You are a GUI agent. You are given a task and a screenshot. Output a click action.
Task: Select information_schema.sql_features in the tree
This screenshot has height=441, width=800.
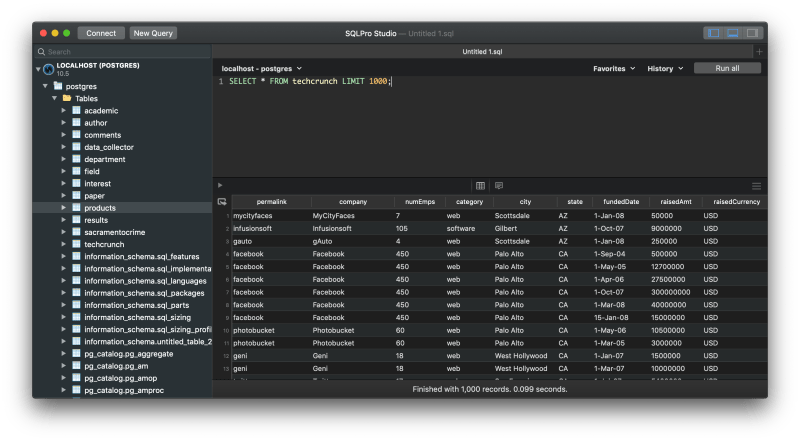[141, 256]
